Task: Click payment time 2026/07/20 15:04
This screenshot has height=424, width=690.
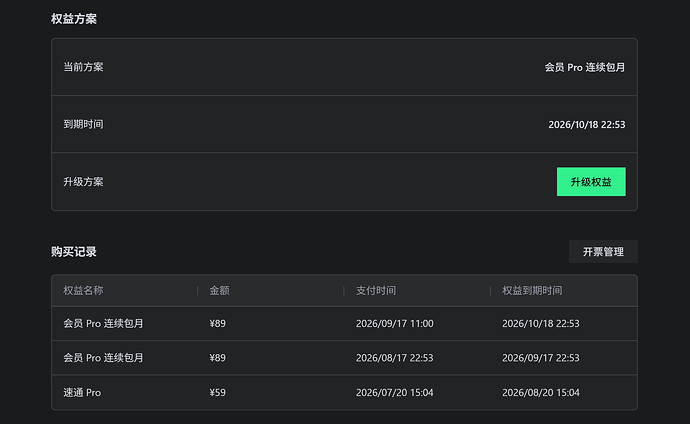Action: pyautogui.click(x=395, y=392)
